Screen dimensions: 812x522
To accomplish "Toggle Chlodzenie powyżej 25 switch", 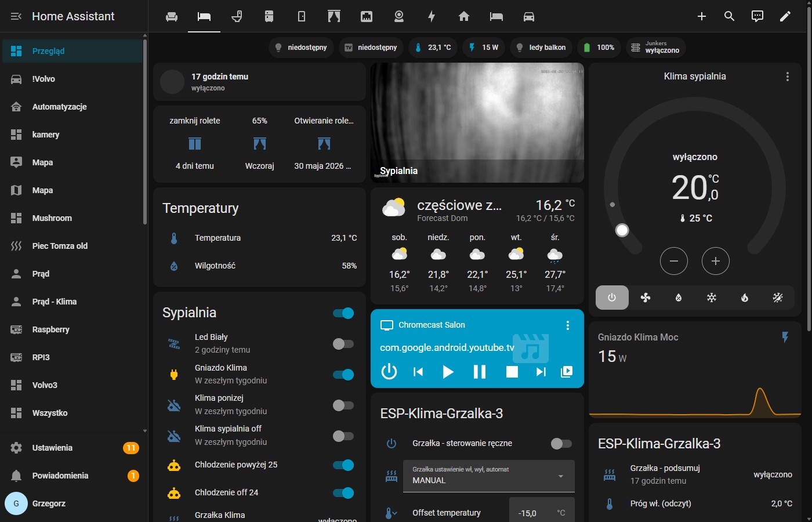I will click(343, 465).
